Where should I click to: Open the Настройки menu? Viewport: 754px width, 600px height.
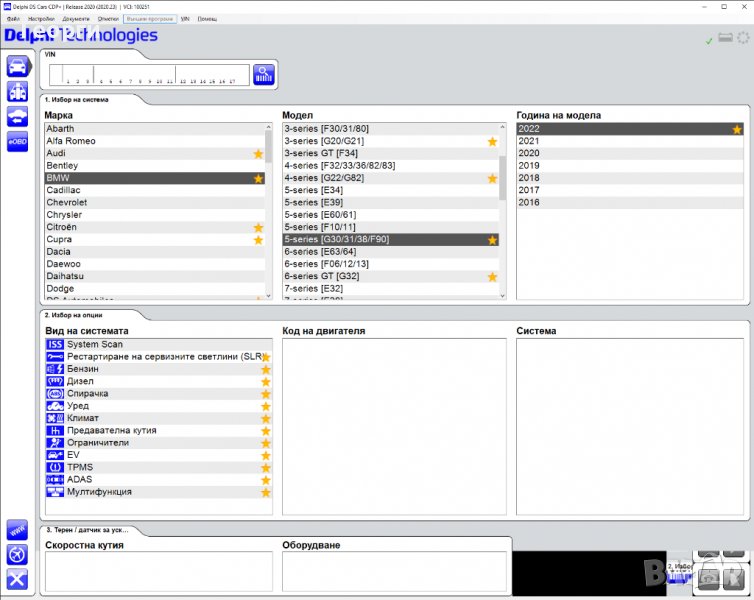(41, 19)
